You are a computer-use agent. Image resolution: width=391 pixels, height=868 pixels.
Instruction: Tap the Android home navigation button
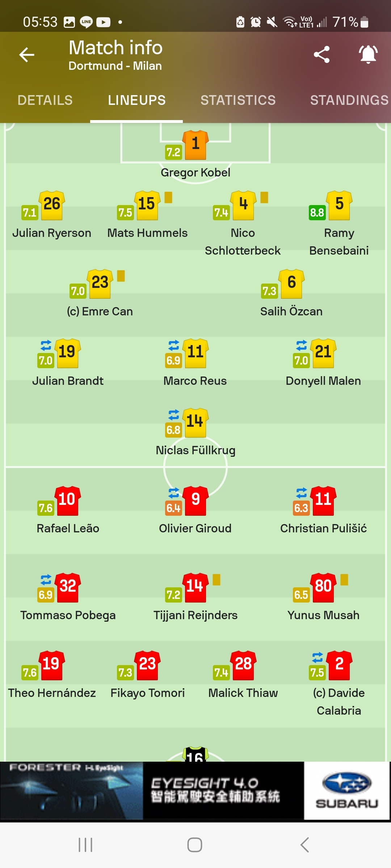(195, 845)
